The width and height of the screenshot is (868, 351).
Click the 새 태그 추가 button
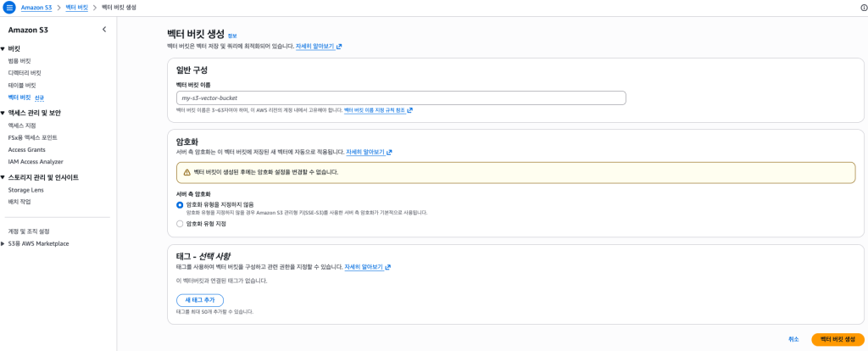[199, 300]
